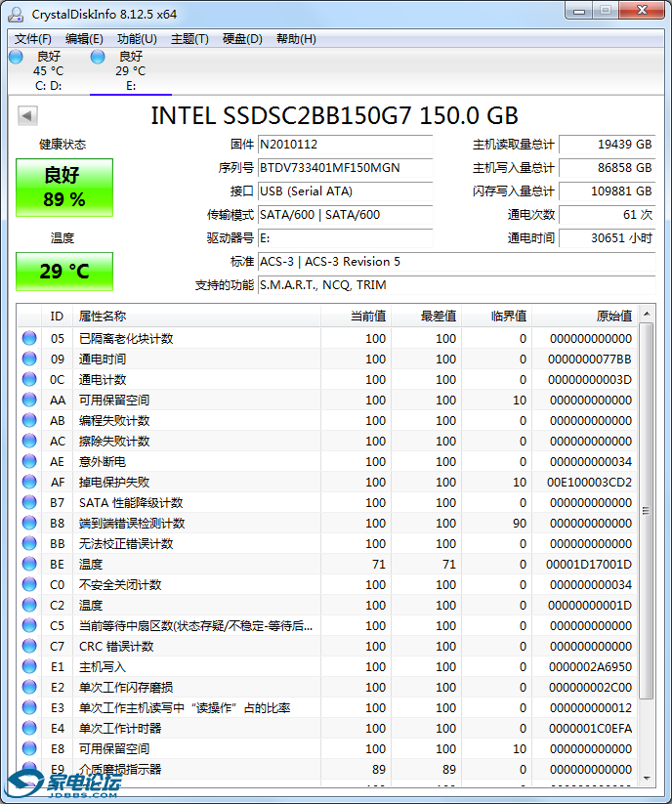Click the scrollbar up arrow
The height and width of the screenshot is (804, 672).
tap(647, 314)
